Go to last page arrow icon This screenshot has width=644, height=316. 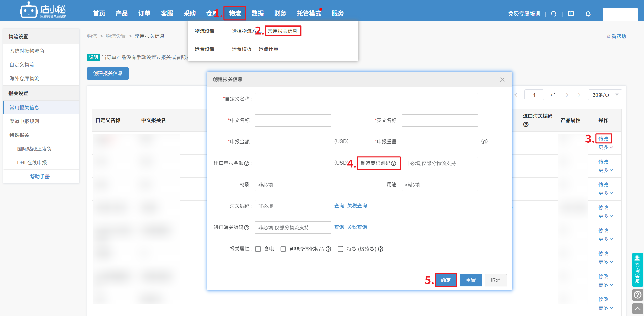click(579, 95)
